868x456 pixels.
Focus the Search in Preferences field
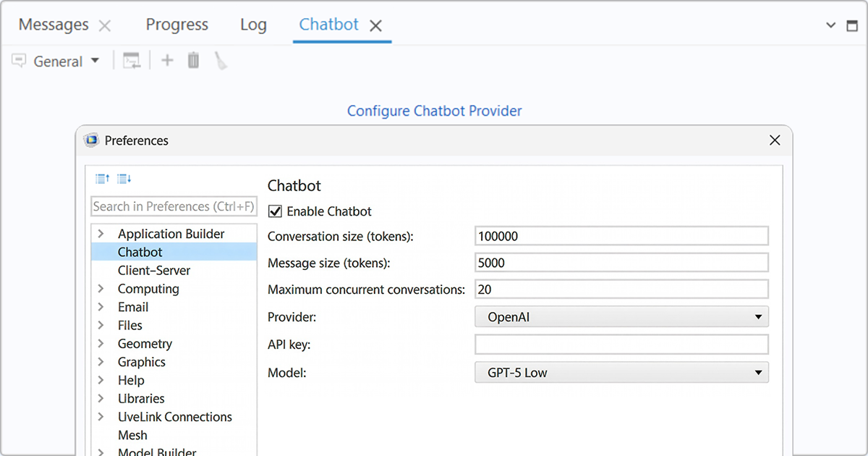pyautogui.click(x=174, y=206)
